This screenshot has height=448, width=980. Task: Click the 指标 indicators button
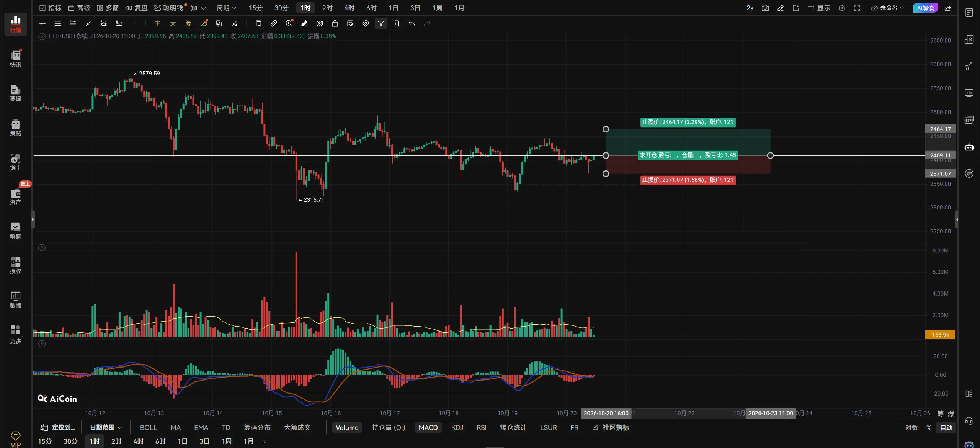click(50, 8)
